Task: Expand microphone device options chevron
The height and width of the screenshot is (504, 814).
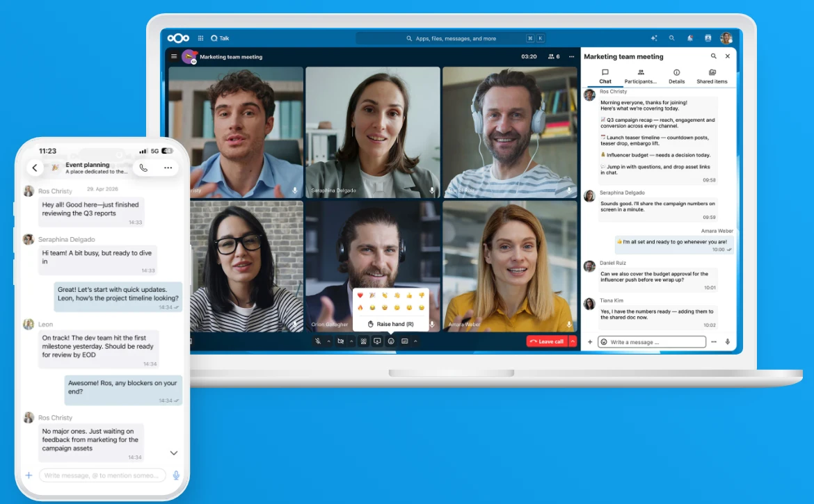Action: click(328, 341)
